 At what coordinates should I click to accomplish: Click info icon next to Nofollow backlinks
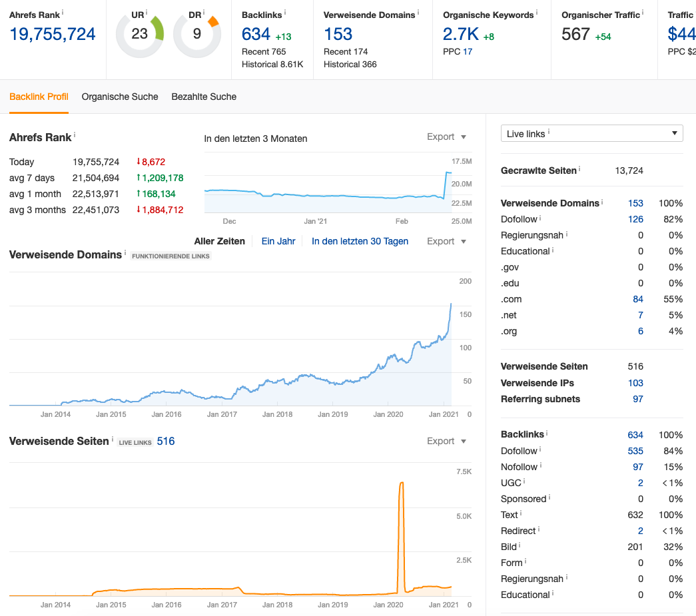tap(541, 465)
